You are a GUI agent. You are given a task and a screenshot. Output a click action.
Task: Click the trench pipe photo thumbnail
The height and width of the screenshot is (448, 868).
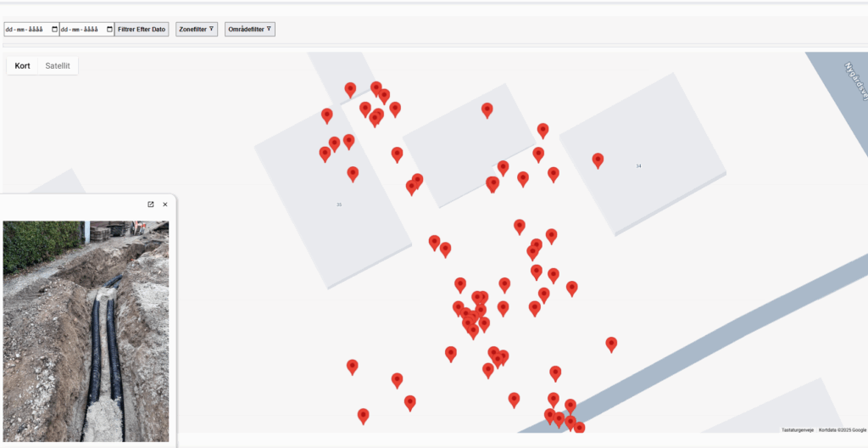tap(85, 331)
